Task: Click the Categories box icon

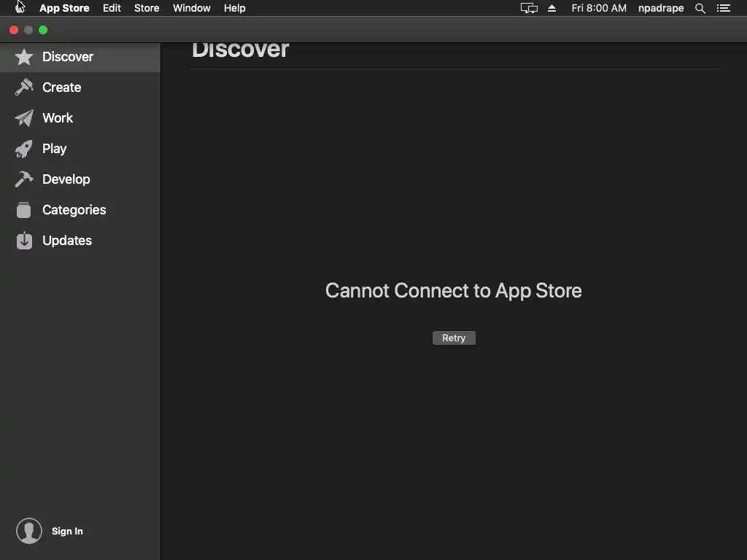Action: (x=24, y=210)
